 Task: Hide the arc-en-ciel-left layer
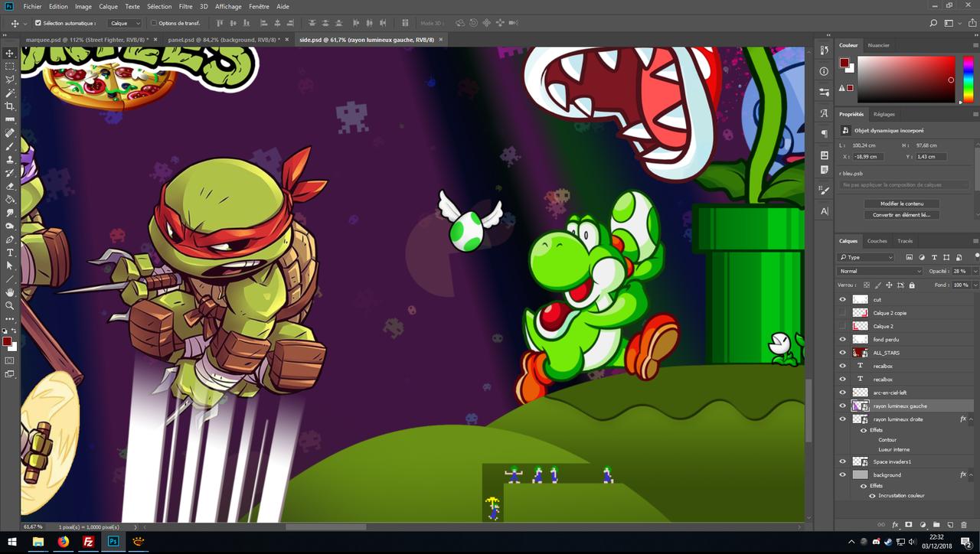click(x=843, y=393)
